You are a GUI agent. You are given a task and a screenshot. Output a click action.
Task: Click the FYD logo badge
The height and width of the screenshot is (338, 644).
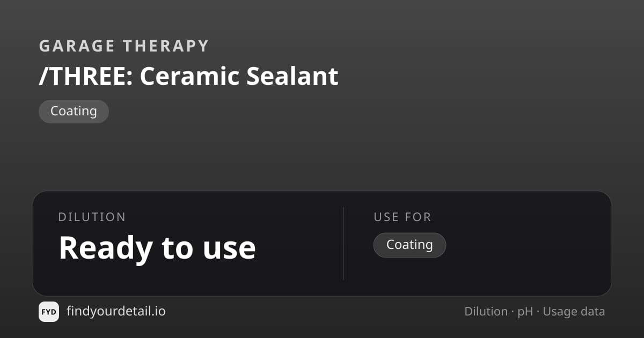coord(49,312)
